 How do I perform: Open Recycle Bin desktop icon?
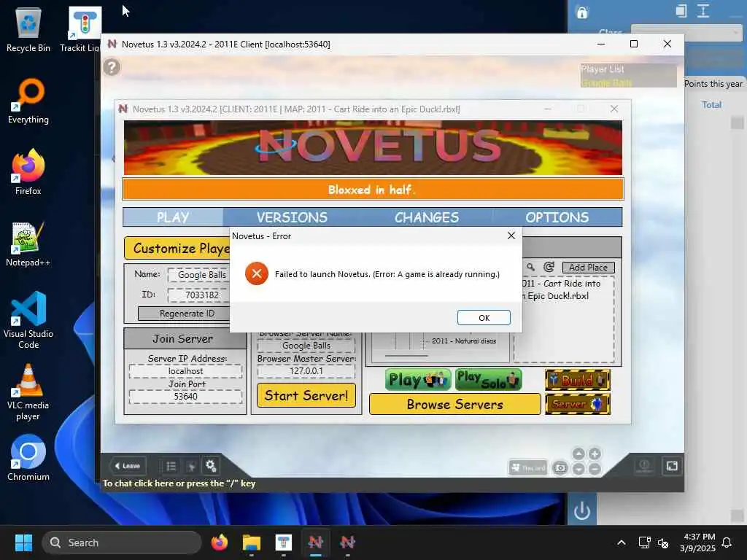[x=28, y=29]
